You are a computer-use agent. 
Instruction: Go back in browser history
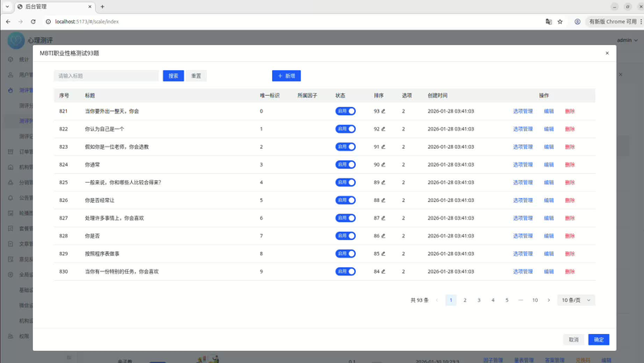pyautogui.click(x=8, y=22)
